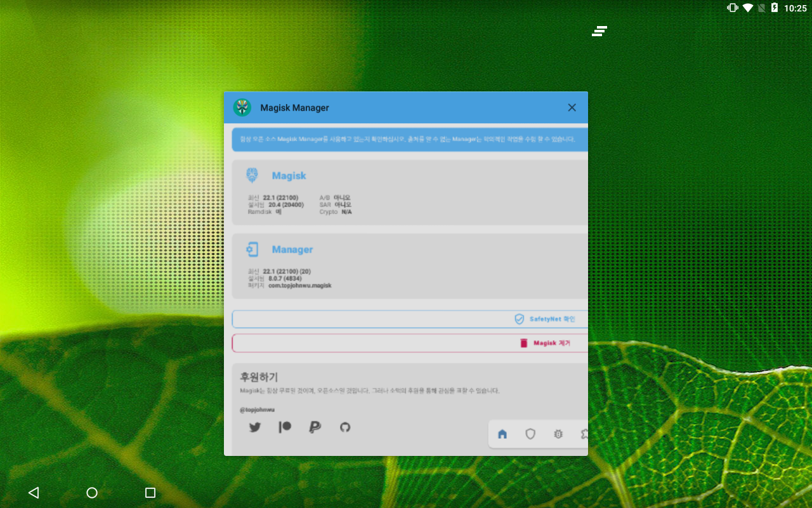
Task: Open the Patreon donation icon
Action: click(x=285, y=427)
